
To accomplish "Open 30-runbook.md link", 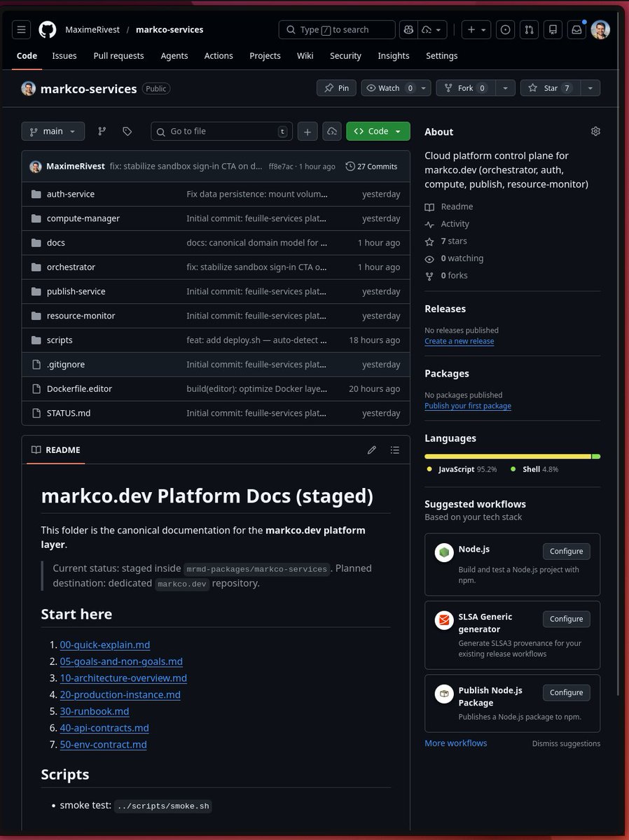I will coord(95,711).
